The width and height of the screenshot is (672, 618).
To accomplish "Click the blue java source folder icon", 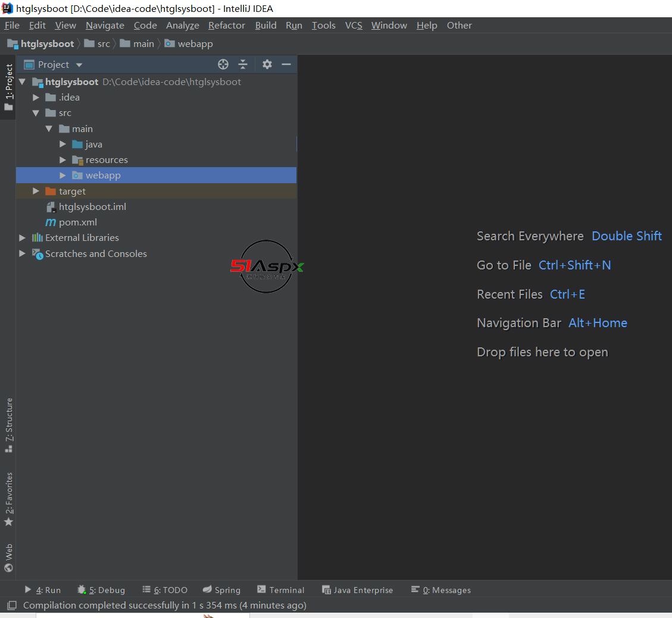I will tap(77, 145).
